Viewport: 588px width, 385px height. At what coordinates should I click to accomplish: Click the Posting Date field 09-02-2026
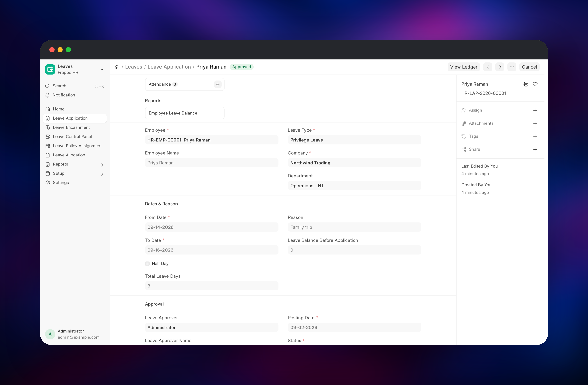tap(354, 328)
